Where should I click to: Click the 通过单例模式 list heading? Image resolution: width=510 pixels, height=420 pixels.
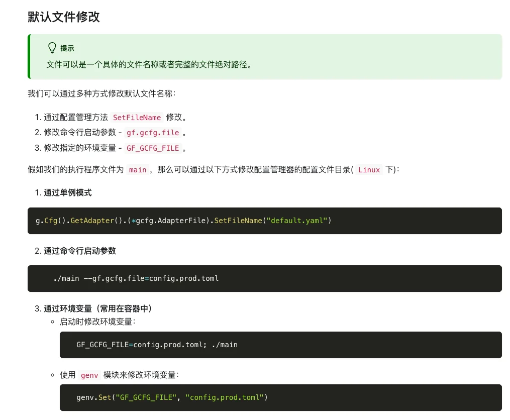tap(67, 192)
